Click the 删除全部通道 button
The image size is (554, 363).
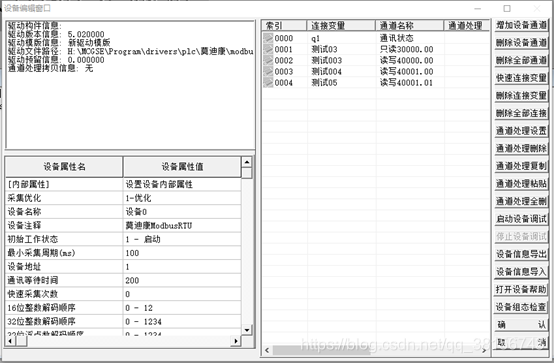coord(521,60)
